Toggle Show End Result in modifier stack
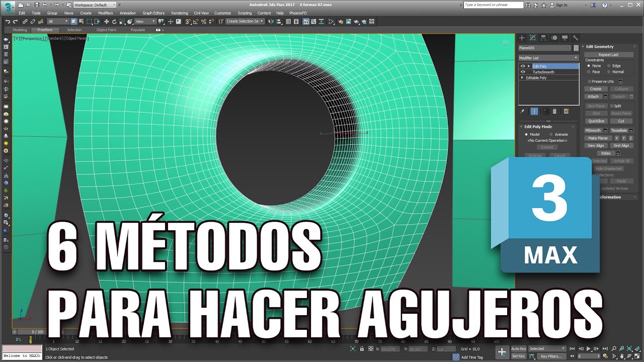Screen dimensions: 644x362 534,111
